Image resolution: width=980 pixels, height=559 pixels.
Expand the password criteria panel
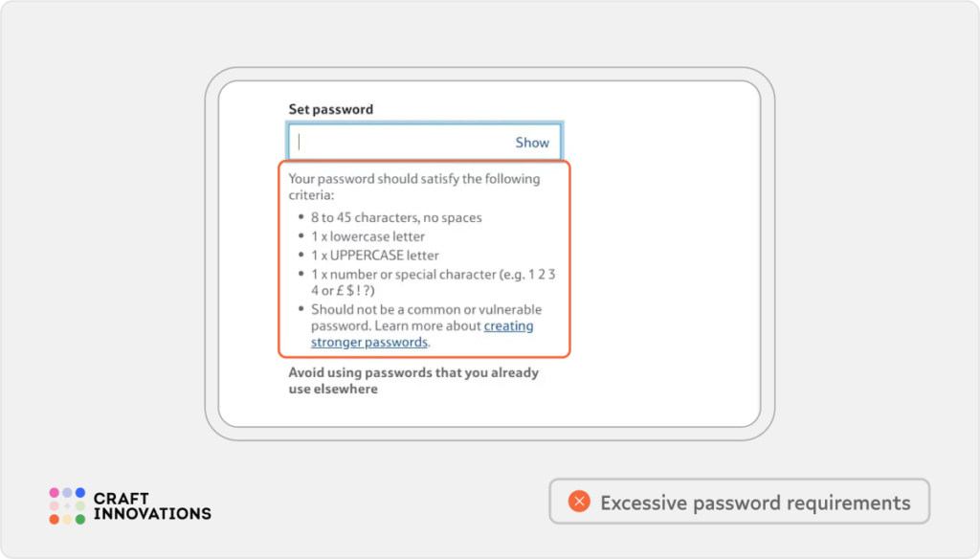click(x=425, y=258)
